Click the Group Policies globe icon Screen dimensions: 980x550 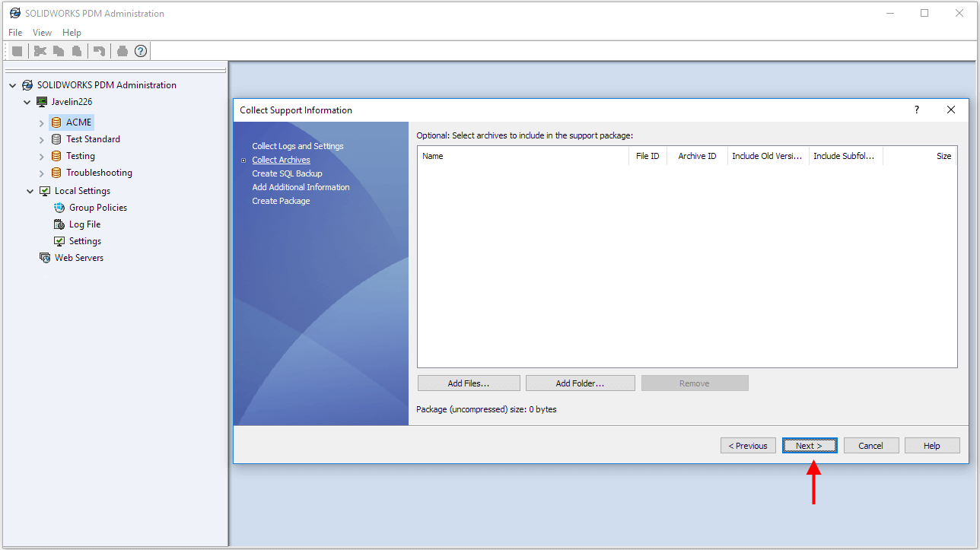click(59, 208)
